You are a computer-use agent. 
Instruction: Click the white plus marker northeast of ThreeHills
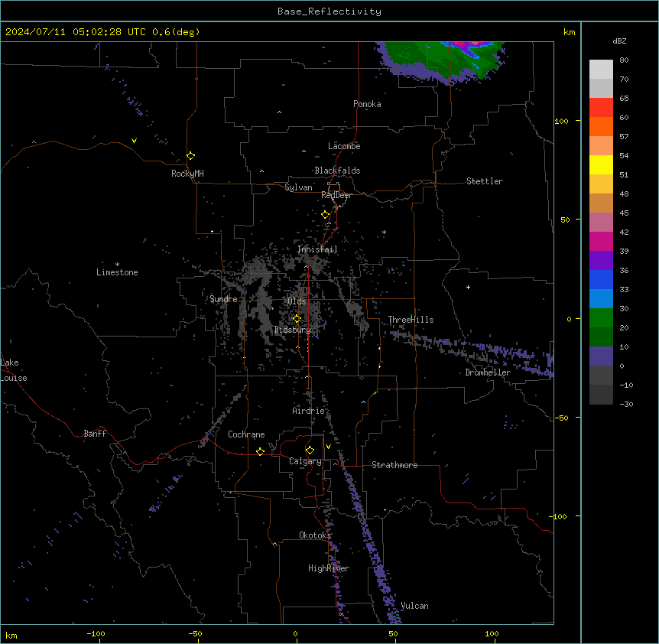point(468,287)
